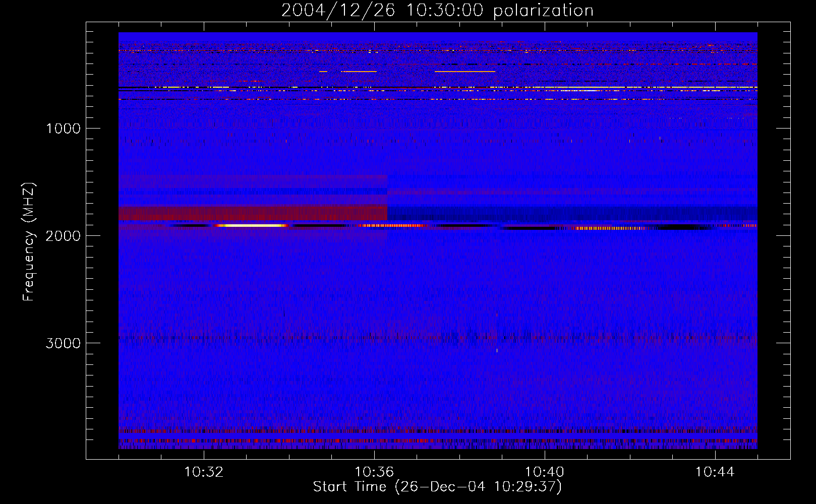
Task: Select the 3000 frequency axis label
Action: click(x=63, y=343)
